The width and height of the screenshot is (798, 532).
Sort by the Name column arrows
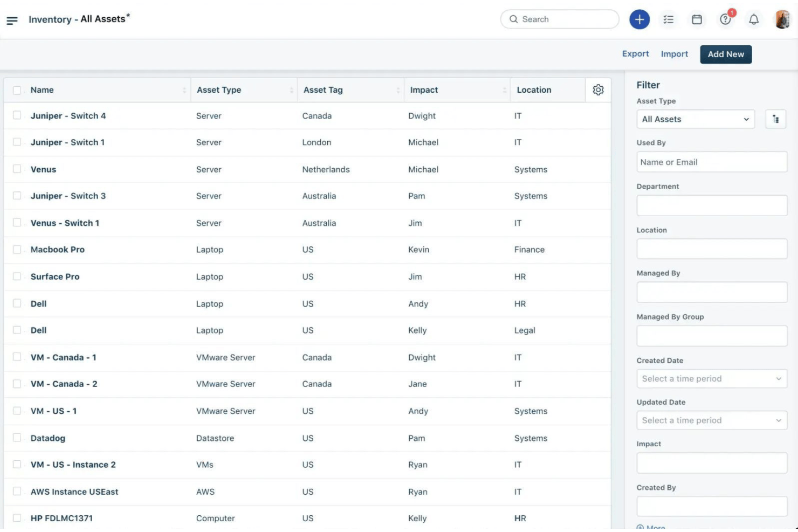pos(184,91)
